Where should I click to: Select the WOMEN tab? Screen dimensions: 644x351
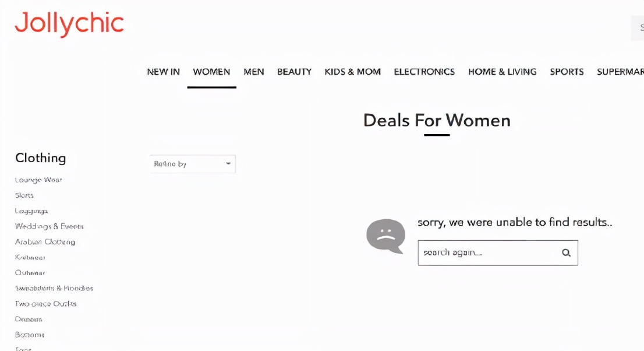pos(211,72)
